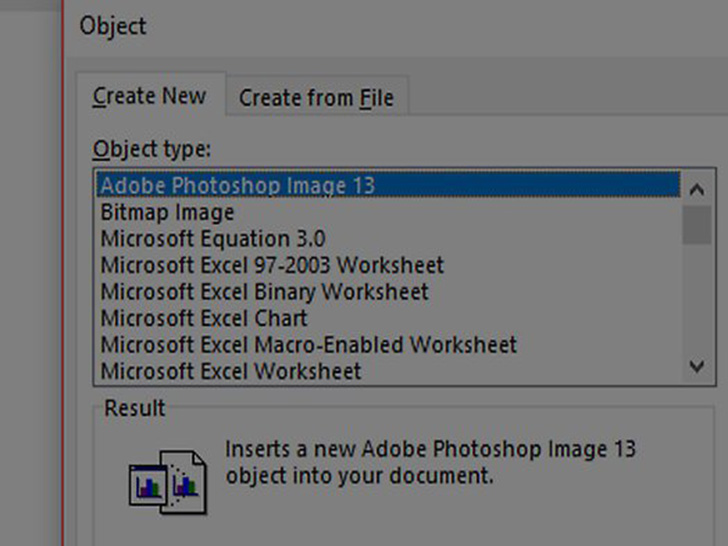This screenshot has height=546, width=728.
Task: Select Microsoft Excel Worksheet entry
Action: [231, 371]
